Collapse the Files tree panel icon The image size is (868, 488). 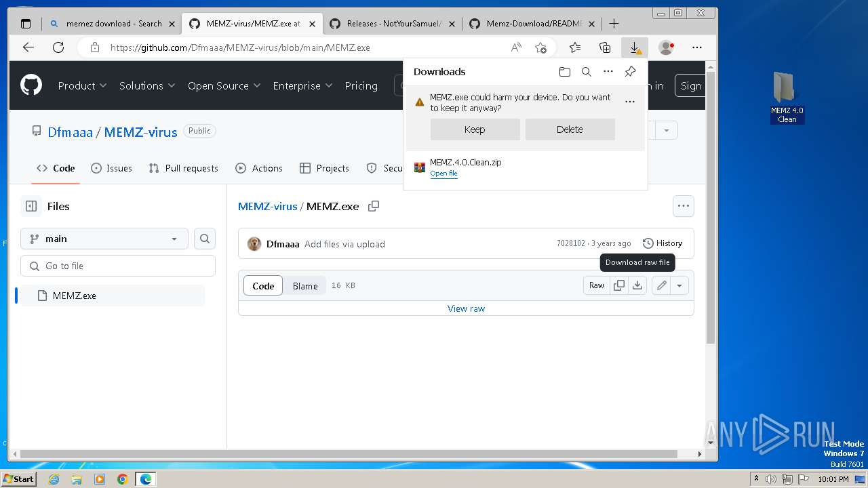click(x=31, y=206)
